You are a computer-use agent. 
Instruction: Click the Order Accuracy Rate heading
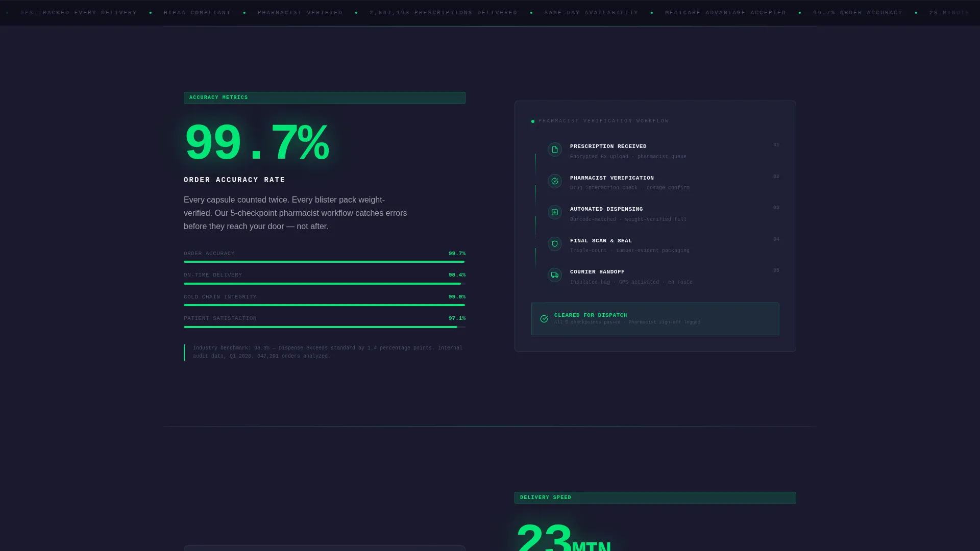point(234,180)
